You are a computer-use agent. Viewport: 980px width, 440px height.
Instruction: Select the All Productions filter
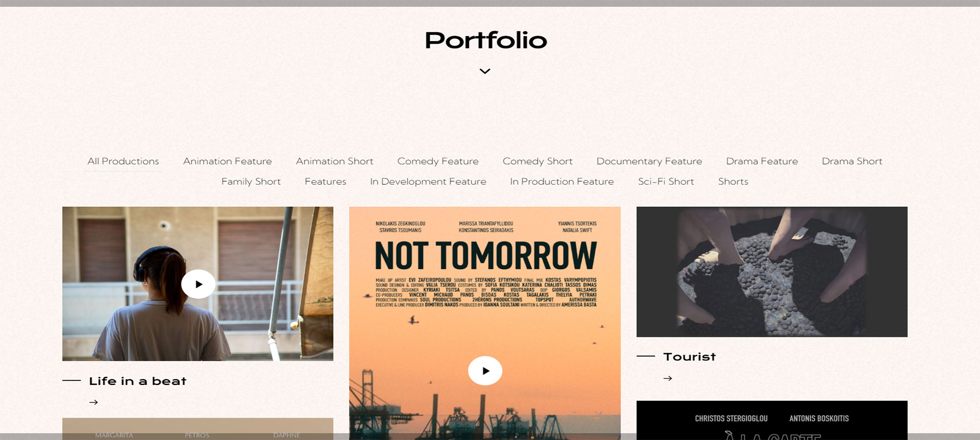click(x=123, y=162)
